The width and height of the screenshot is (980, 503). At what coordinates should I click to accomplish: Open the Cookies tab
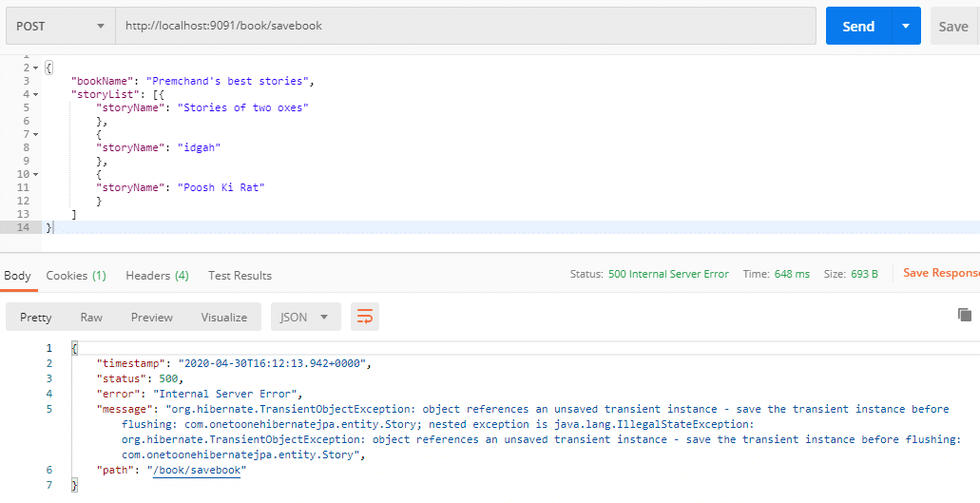click(x=76, y=276)
